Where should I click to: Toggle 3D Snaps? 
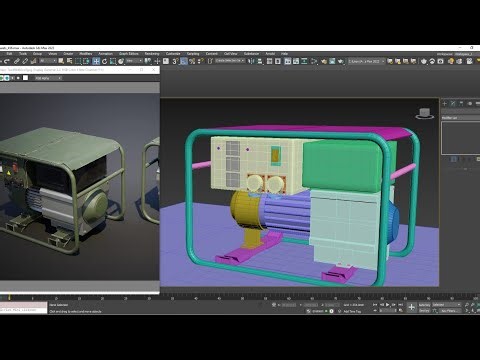(x=175, y=61)
